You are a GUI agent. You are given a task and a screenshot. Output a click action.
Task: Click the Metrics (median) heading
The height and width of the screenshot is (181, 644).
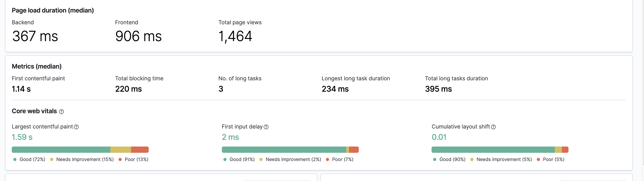click(x=37, y=67)
